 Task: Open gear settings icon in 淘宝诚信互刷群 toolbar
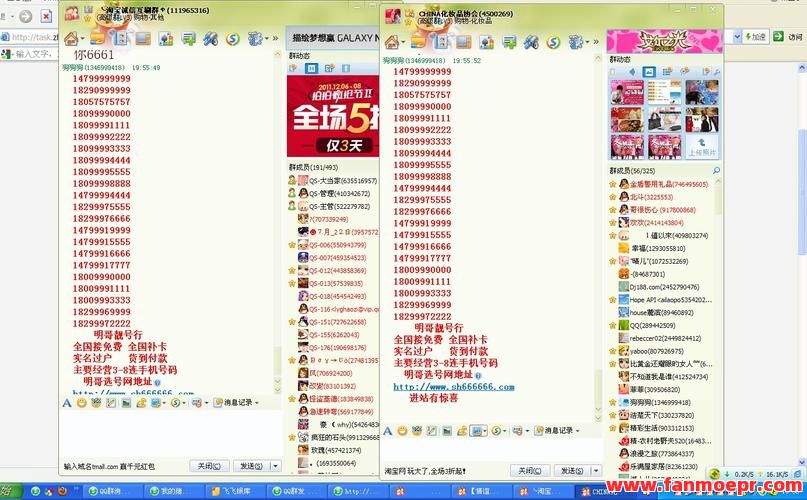(x=255, y=39)
